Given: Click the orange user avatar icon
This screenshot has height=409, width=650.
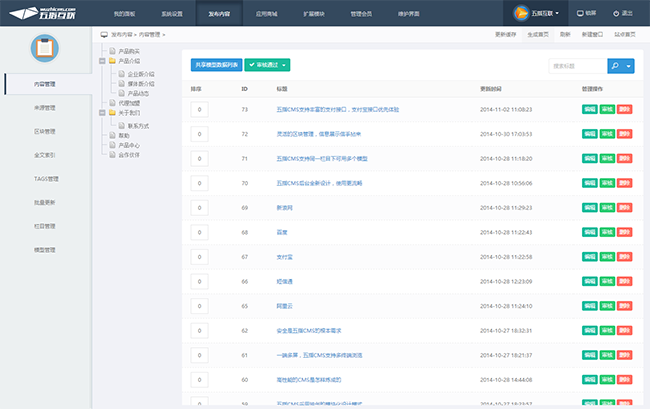Looking at the screenshot, I should point(519,14).
